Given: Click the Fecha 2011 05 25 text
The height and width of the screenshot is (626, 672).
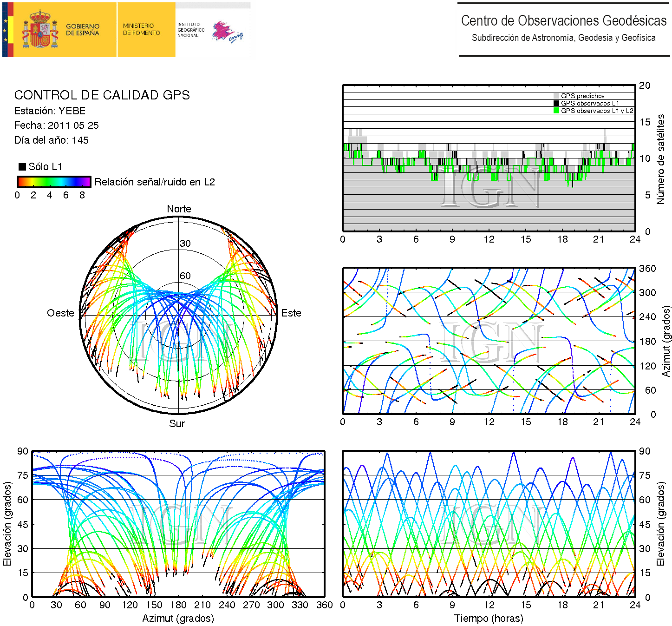Looking at the screenshot, I should coord(57,125).
